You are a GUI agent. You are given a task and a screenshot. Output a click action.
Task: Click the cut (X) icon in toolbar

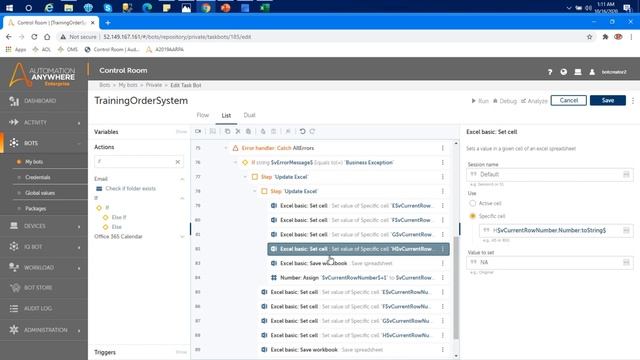tap(238, 131)
